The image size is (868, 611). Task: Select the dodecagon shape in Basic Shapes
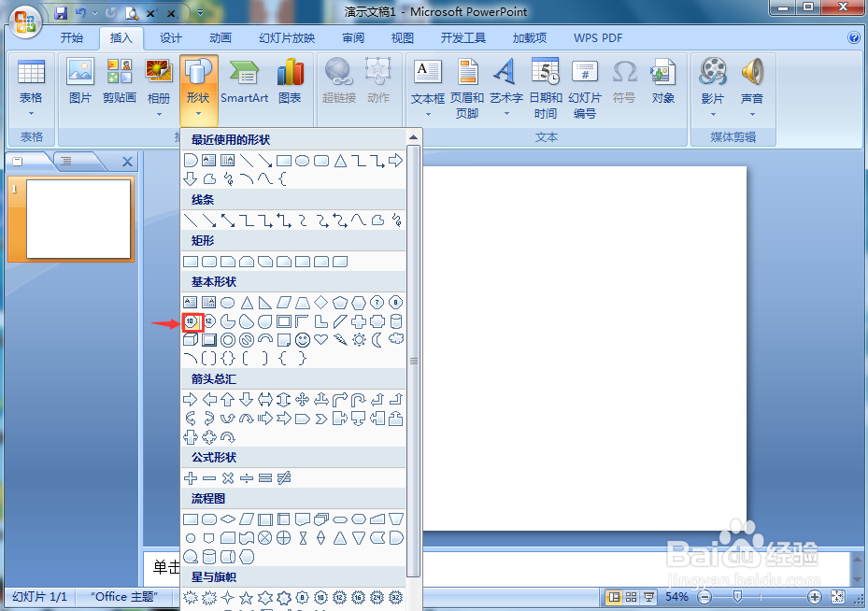[209, 321]
